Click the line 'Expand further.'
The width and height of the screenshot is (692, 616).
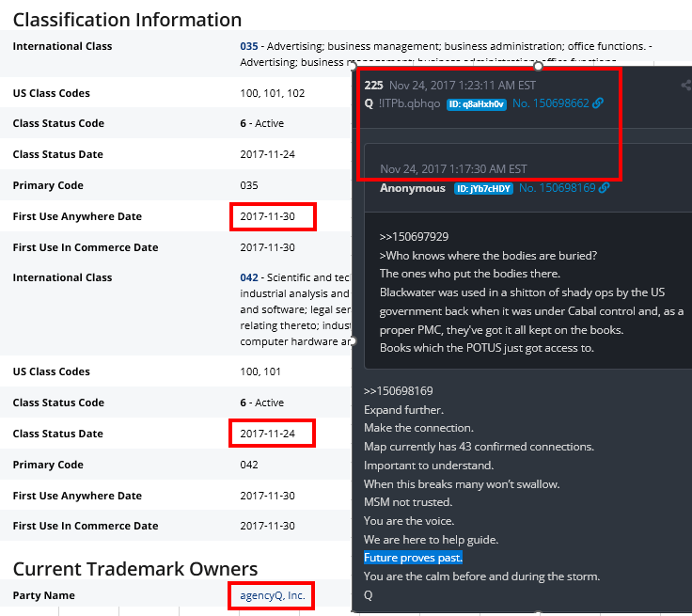[x=403, y=410]
